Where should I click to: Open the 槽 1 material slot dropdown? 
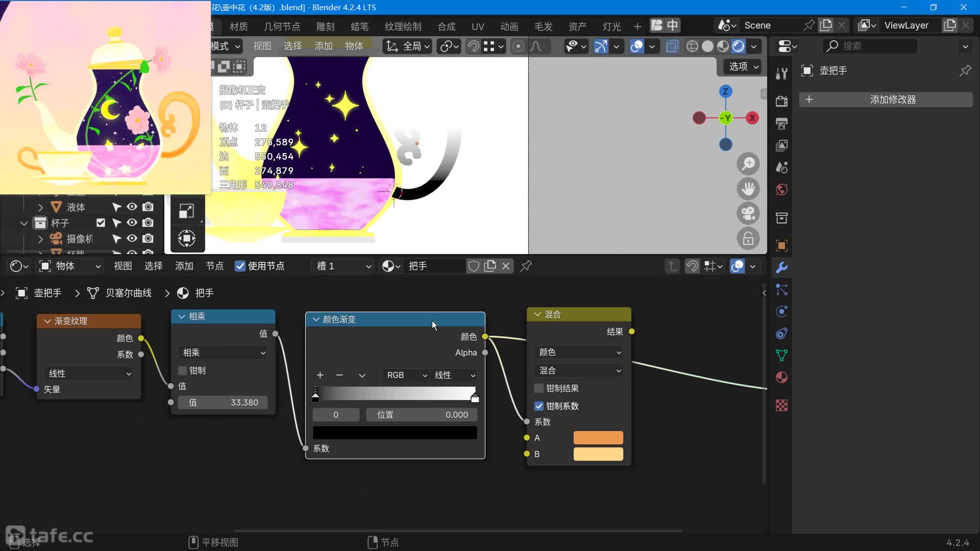344,266
